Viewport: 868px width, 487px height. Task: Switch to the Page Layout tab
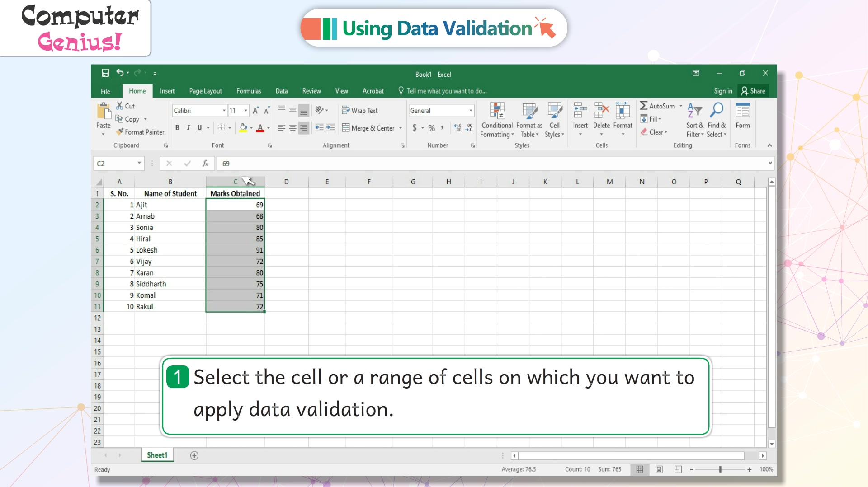click(x=205, y=91)
